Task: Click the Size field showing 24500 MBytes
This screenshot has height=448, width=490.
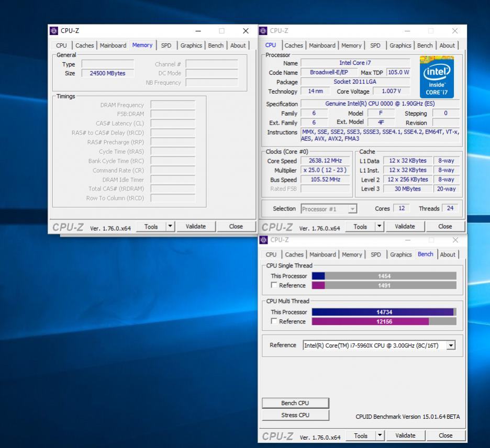Action: pyautogui.click(x=108, y=73)
